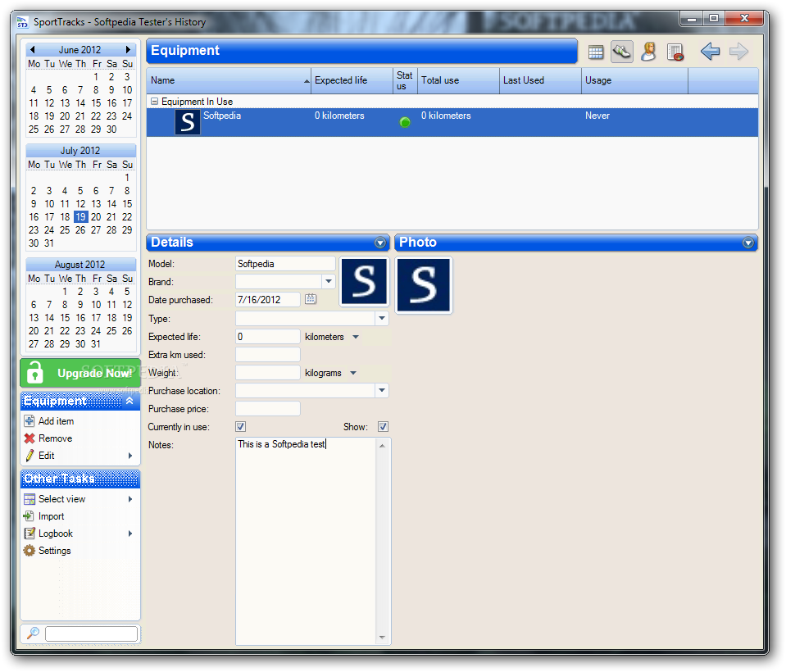Click the Weight input field
Image resolution: width=786 pixels, height=672 pixels.
[x=268, y=372]
